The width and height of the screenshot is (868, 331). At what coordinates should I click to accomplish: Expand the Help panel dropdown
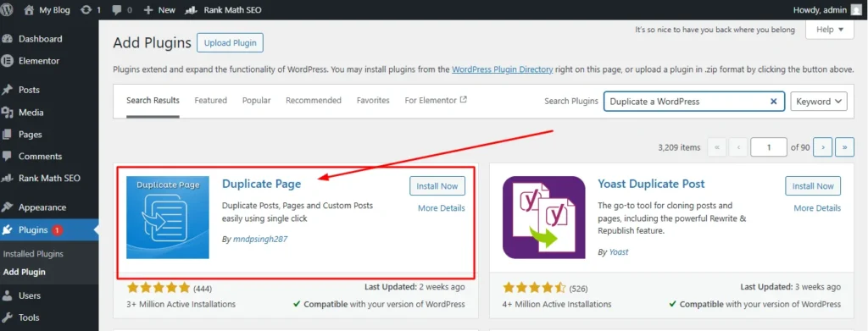pyautogui.click(x=830, y=30)
